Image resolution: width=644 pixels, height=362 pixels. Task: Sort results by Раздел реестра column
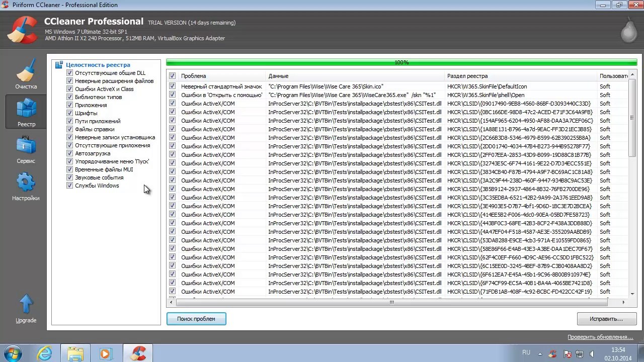click(x=521, y=76)
